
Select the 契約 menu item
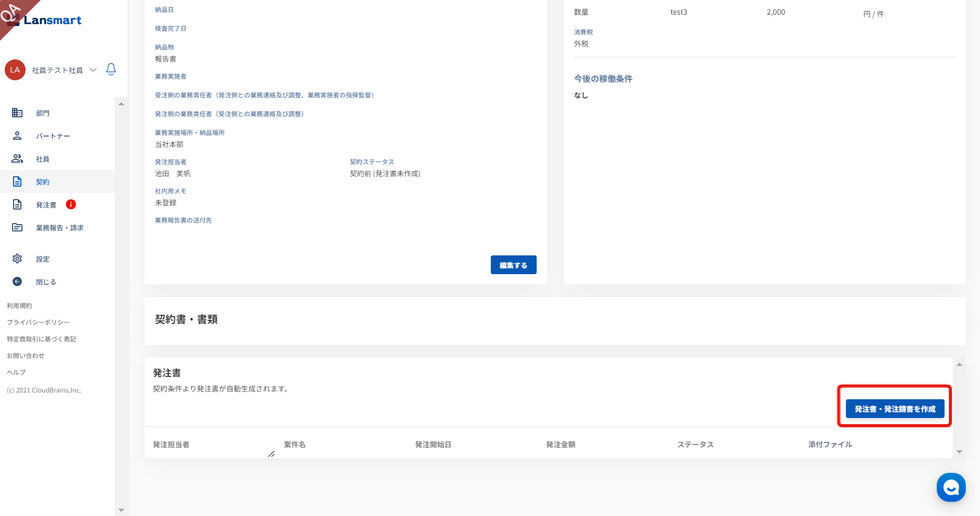pyautogui.click(x=57, y=182)
